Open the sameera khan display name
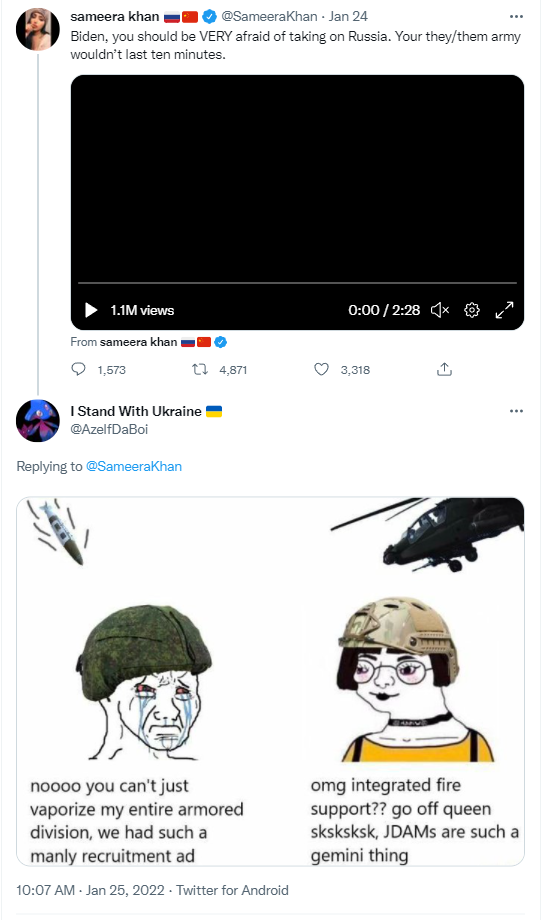Viewport: 542px width, 920px height. (115, 16)
